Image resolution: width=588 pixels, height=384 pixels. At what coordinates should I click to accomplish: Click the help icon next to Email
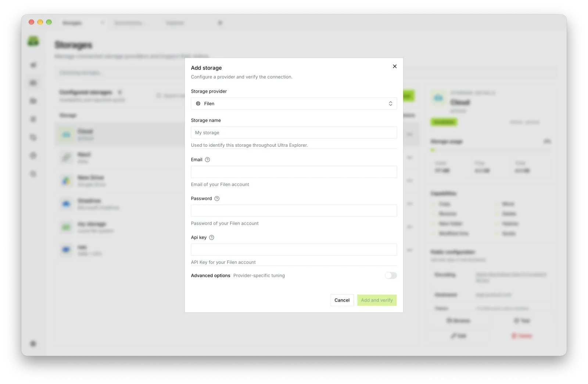click(207, 160)
